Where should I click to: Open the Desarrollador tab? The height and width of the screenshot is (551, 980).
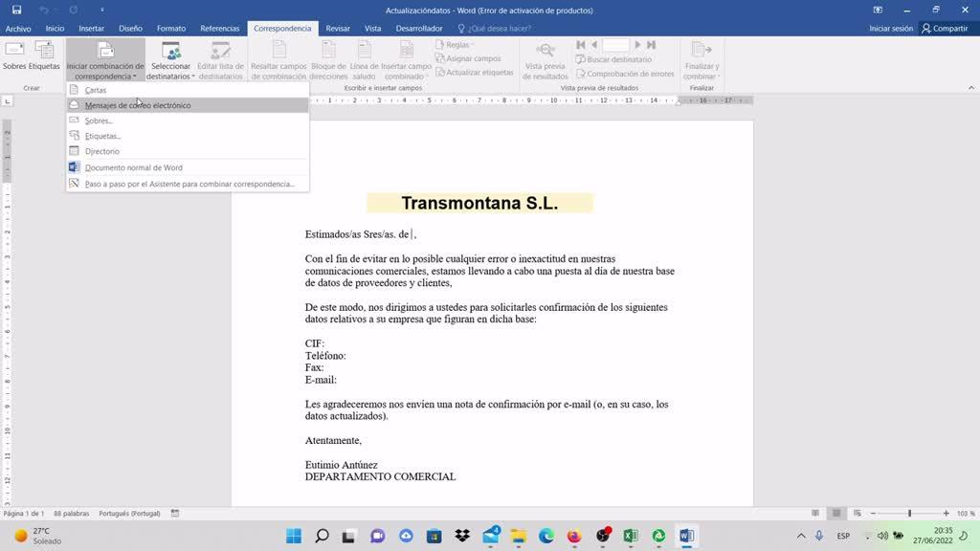(x=419, y=28)
